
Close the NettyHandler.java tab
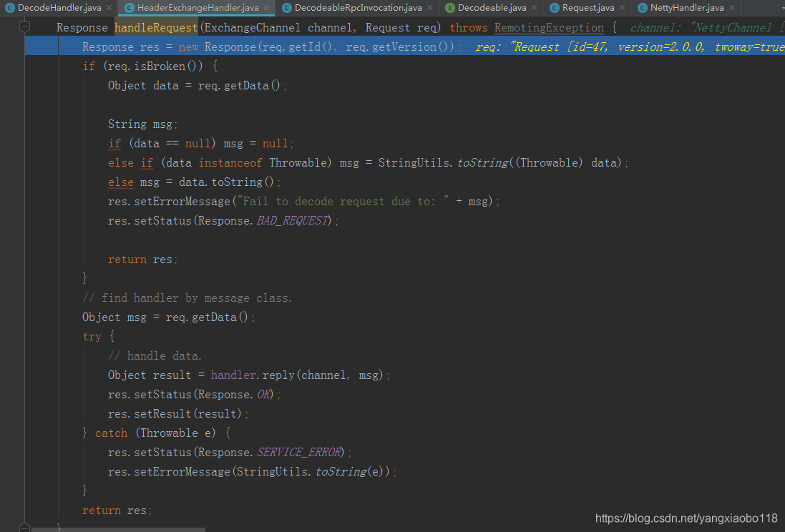tap(731, 7)
